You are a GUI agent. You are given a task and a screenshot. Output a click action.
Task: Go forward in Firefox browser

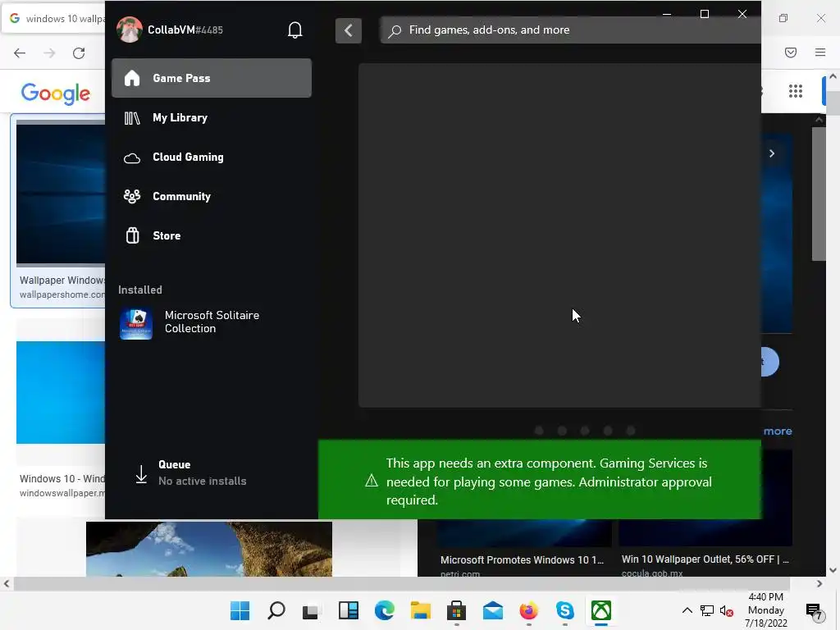tap(49, 53)
